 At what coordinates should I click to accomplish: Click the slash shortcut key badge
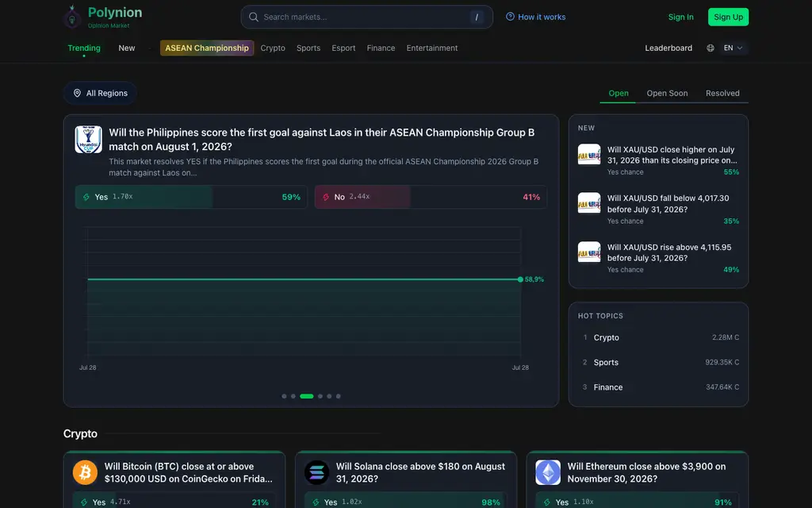[x=477, y=17]
